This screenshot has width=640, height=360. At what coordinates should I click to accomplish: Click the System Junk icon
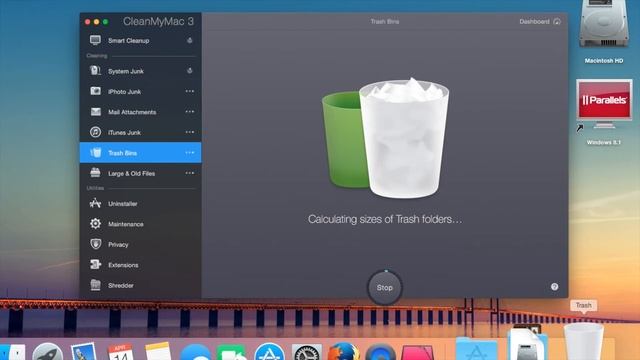[x=95, y=71]
